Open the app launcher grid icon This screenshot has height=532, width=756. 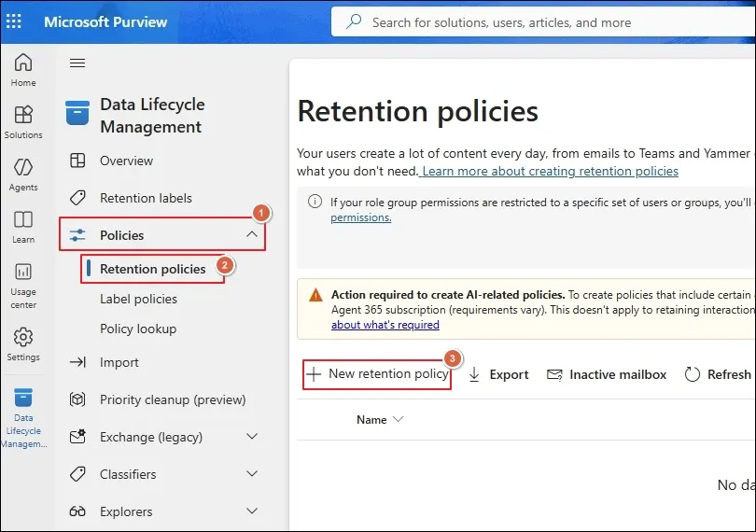(13, 21)
